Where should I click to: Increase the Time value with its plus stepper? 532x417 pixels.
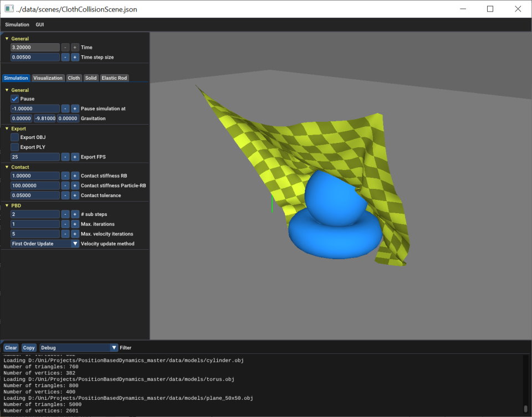pyautogui.click(x=74, y=47)
